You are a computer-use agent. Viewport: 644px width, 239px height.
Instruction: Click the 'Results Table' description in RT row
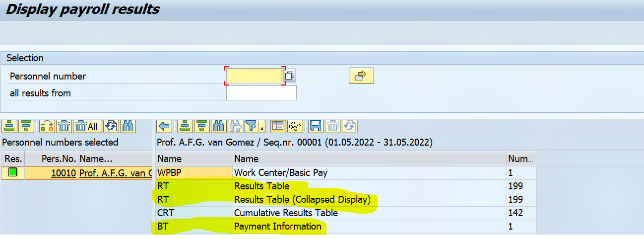tap(261, 186)
